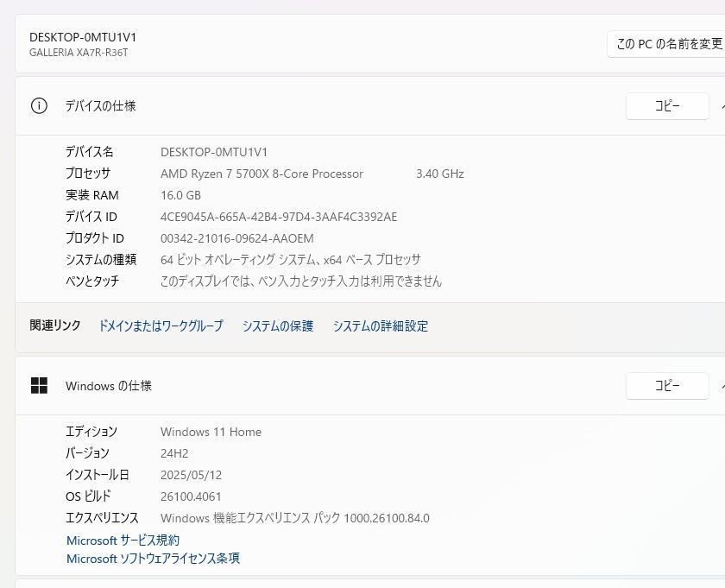Click the デバイス名 label
Screen dimensions: 725x588
(x=89, y=152)
